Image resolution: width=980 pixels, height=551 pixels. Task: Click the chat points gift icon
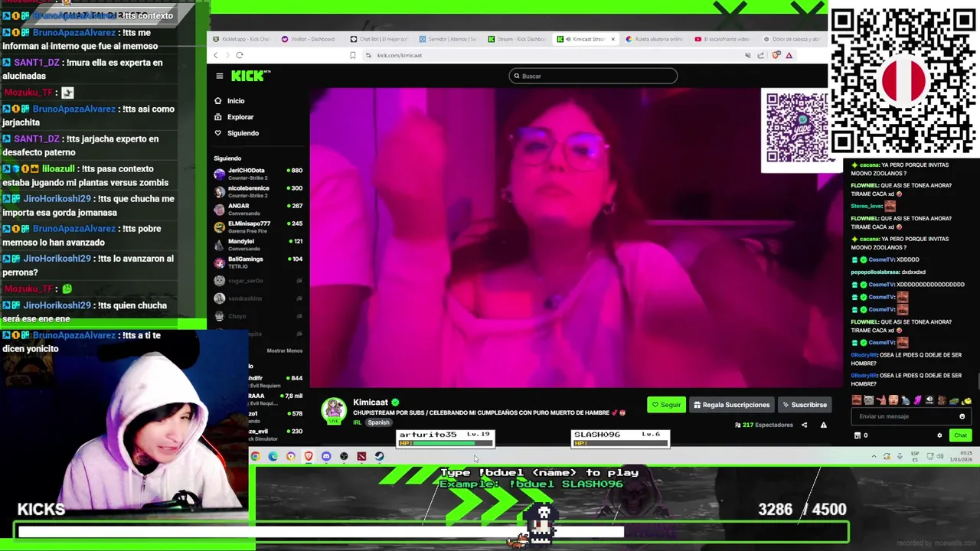tap(857, 435)
